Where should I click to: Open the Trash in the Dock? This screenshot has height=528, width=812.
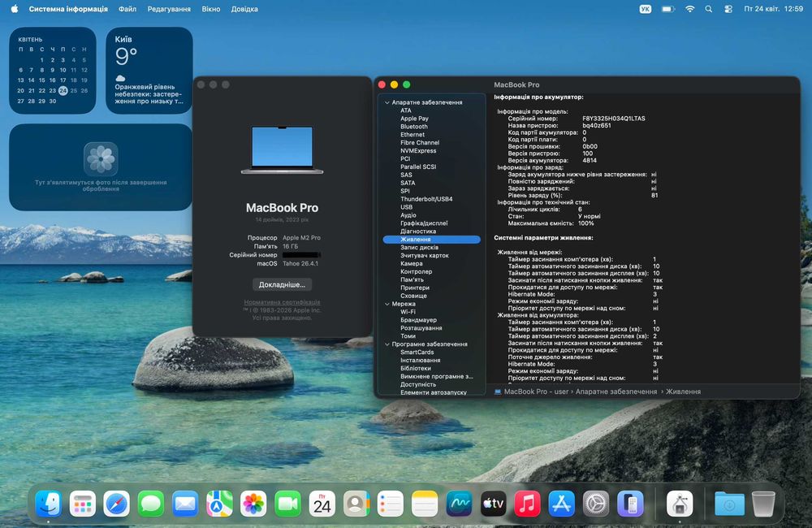763,504
